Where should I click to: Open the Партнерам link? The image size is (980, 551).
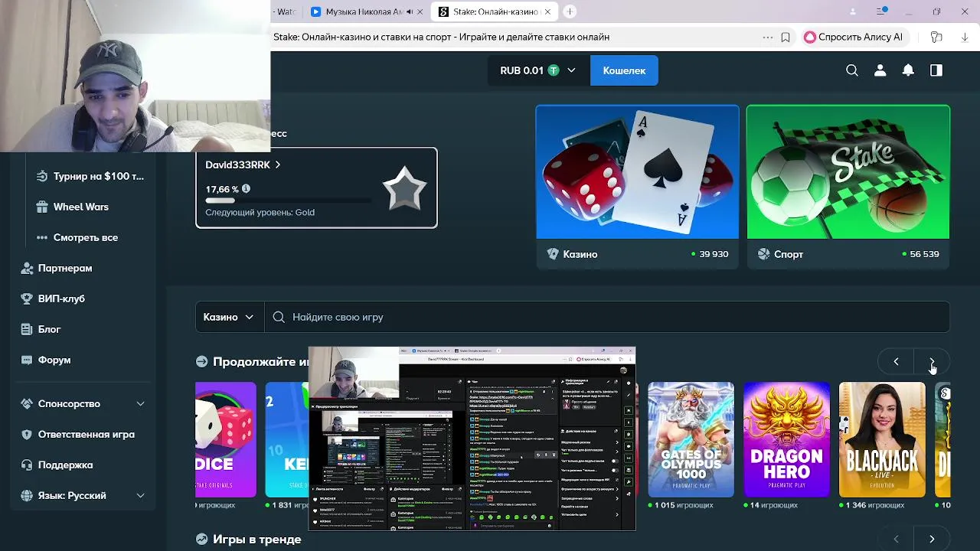[65, 268]
